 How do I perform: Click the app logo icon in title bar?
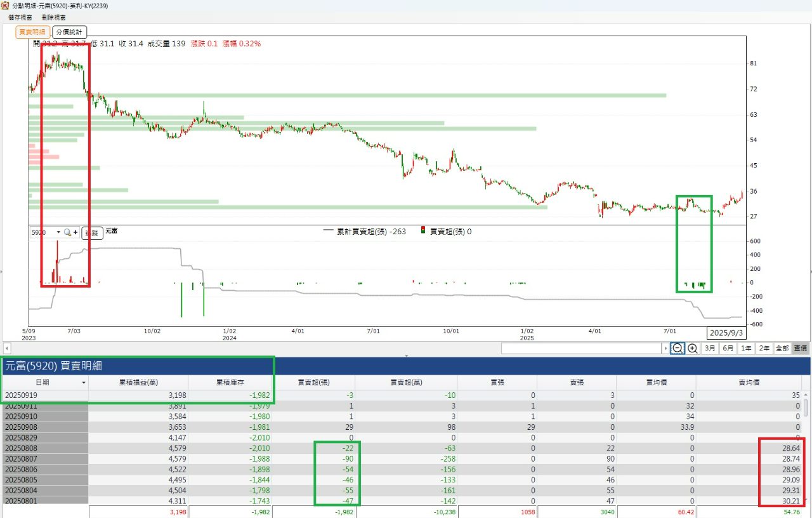tap(6, 5)
